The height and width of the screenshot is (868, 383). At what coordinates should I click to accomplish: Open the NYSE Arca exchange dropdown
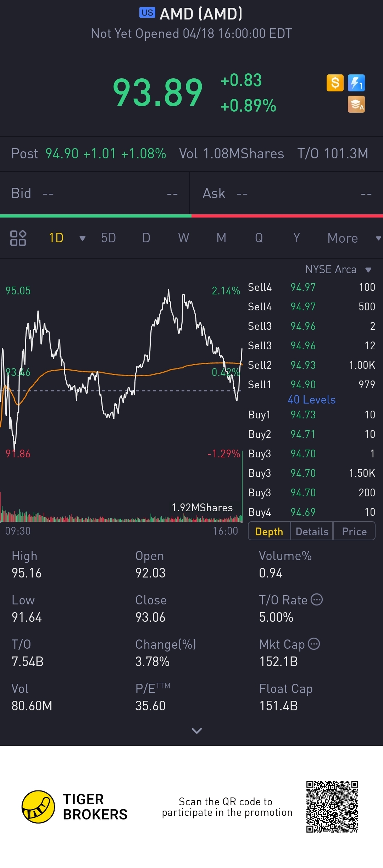coord(368,270)
